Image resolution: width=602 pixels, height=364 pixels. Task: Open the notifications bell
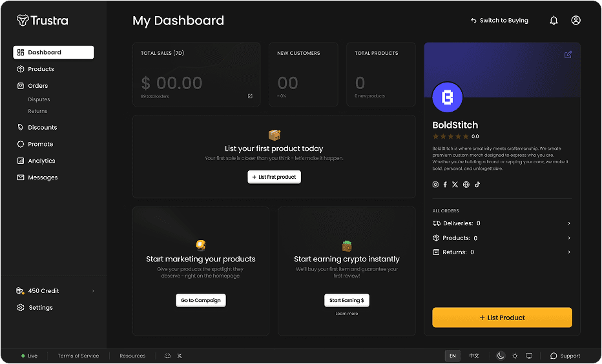pos(554,20)
